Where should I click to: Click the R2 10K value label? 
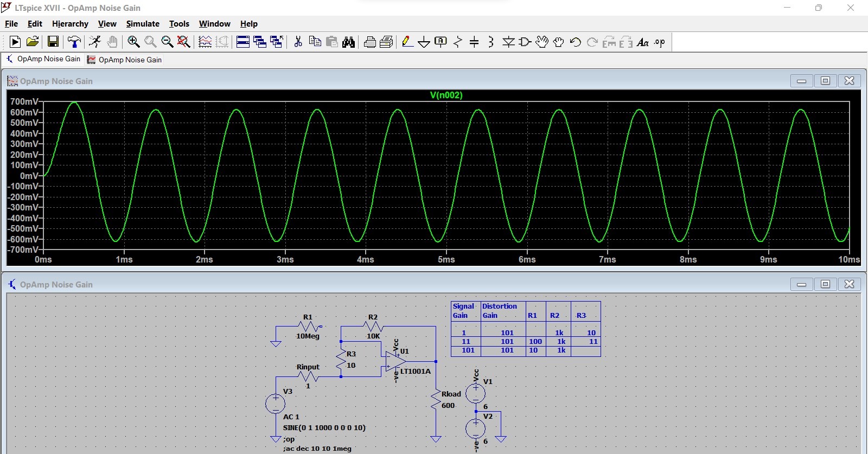[373, 336]
